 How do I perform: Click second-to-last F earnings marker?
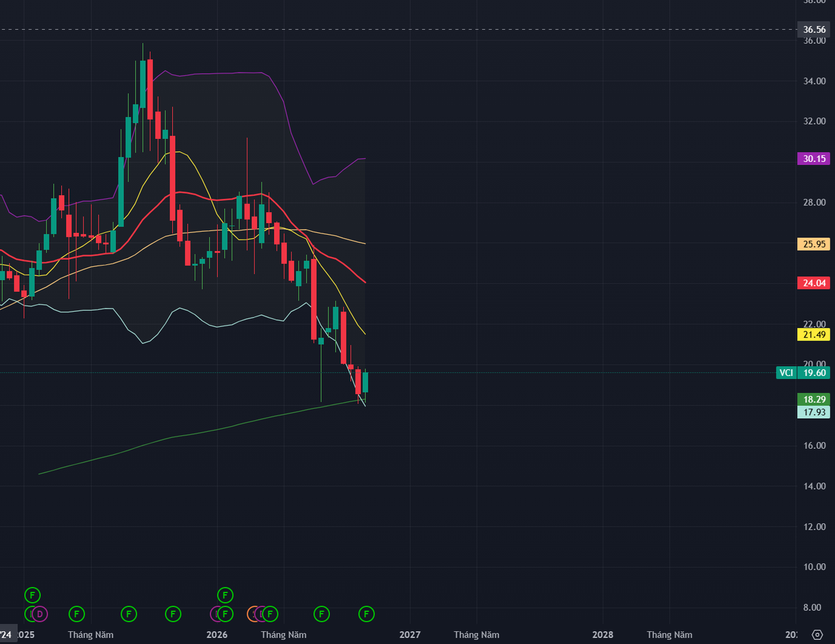point(322,614)
